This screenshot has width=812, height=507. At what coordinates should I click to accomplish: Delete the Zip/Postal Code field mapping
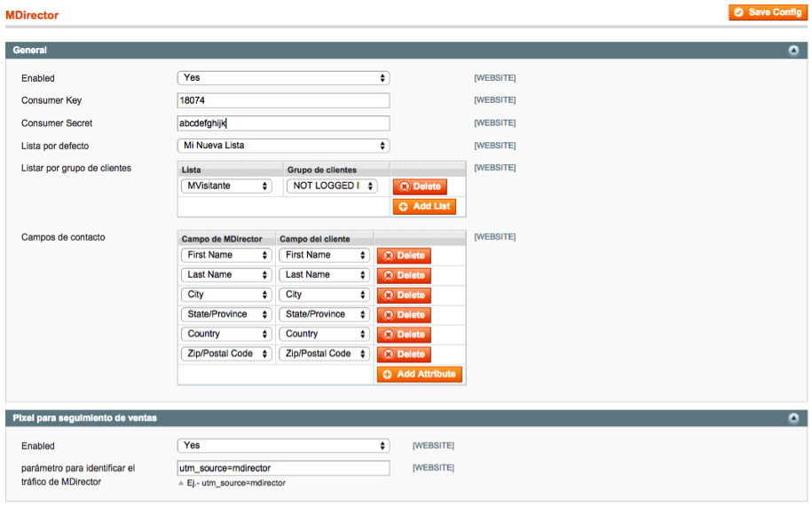404,353
